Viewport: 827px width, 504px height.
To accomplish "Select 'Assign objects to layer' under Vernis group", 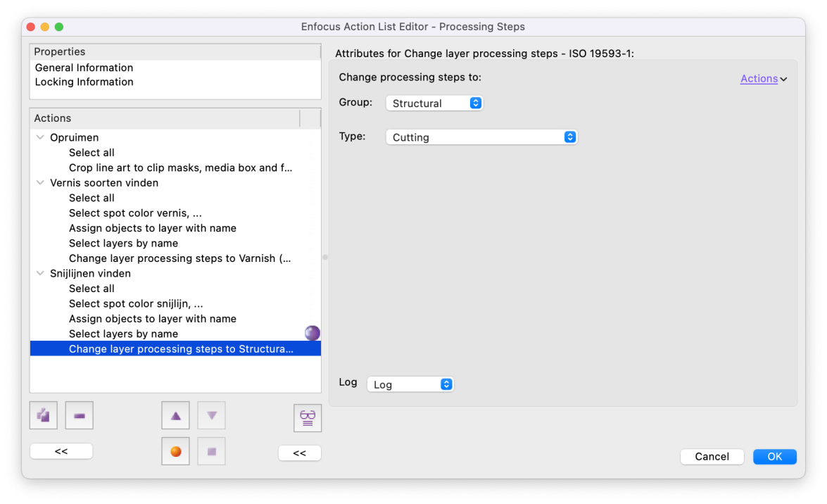I will click(153, 228).
